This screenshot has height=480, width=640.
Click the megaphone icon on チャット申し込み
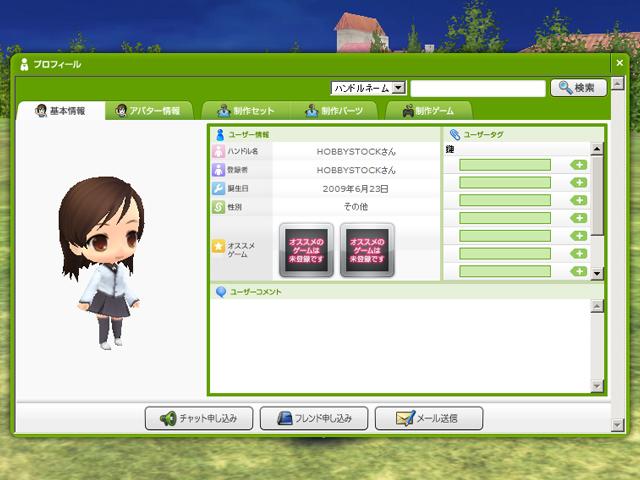[168, 418]
